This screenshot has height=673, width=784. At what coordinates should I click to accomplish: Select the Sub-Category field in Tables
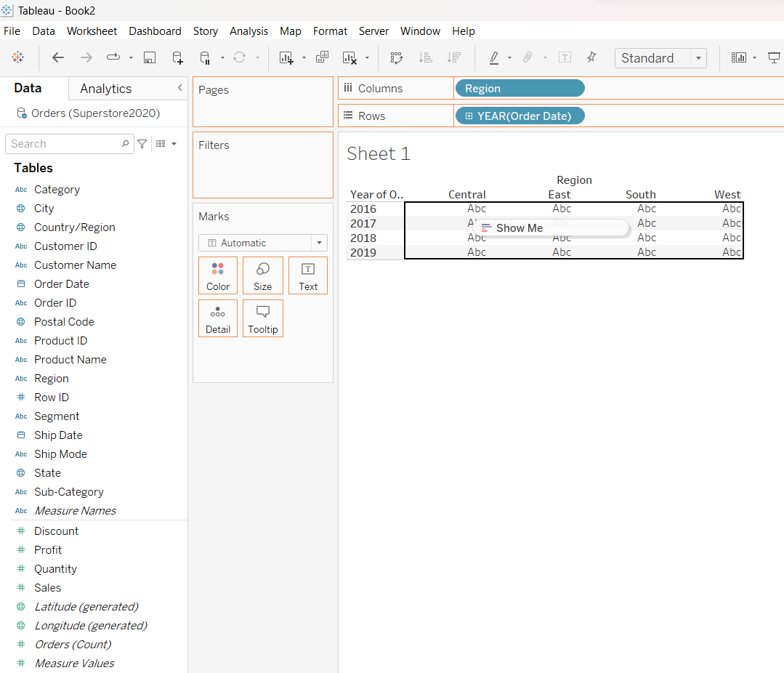pyautogui.click(x=68, y=492)
